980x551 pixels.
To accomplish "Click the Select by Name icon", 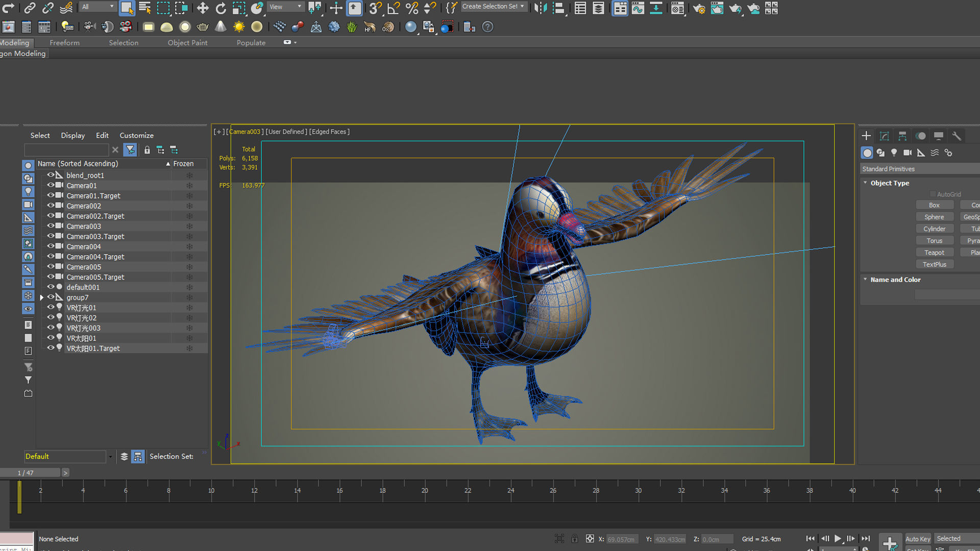I will click(x=145, y=8).
